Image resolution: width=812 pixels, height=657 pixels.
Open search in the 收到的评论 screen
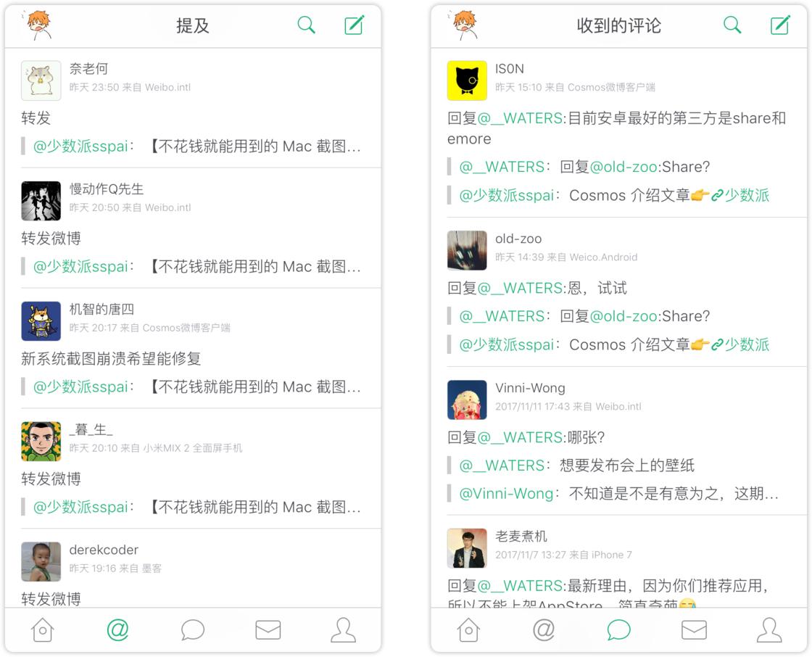[x=732, y=25]
